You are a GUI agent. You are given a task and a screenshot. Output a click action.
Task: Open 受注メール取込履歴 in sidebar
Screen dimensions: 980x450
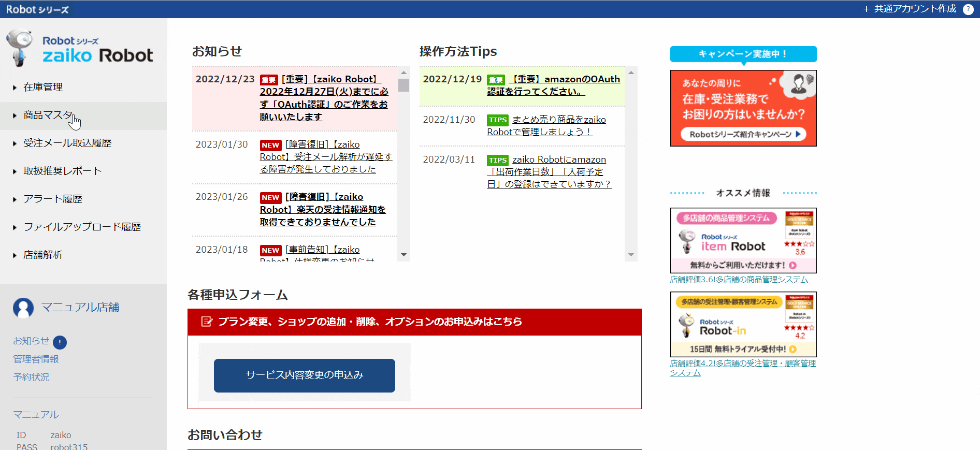coord(67,143)
